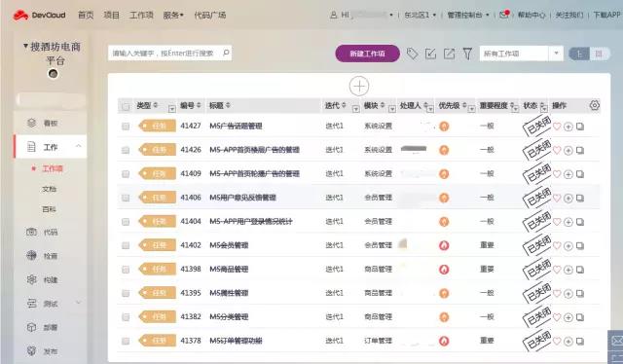The image size is (623, 364).
Task: Collapse the project name triangle
Action: [x=25, y=46]
